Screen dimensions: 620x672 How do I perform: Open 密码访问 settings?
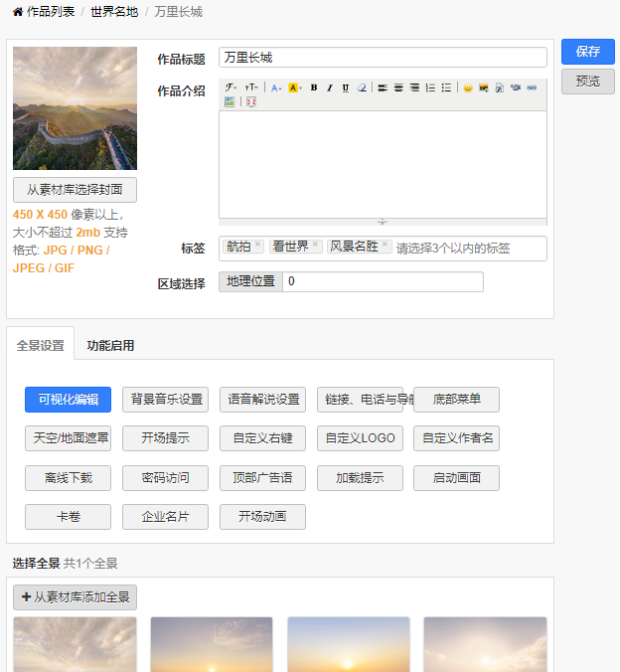coord(165,478)
